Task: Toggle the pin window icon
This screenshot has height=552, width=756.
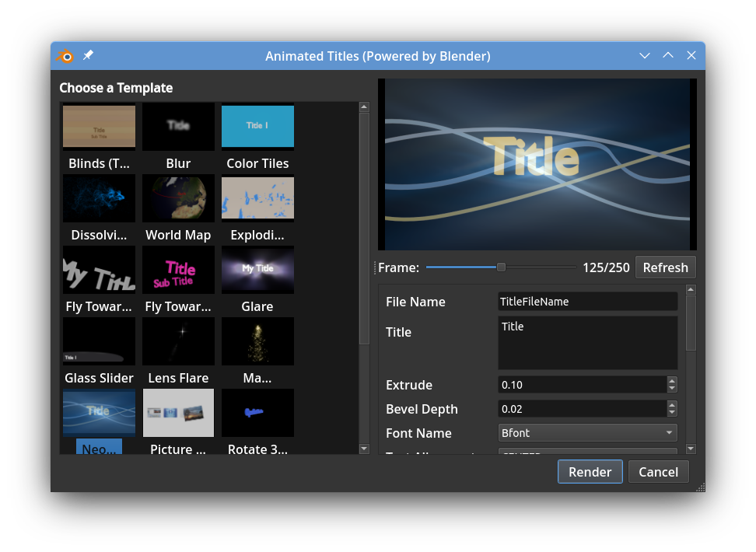Action: (88, 55)
